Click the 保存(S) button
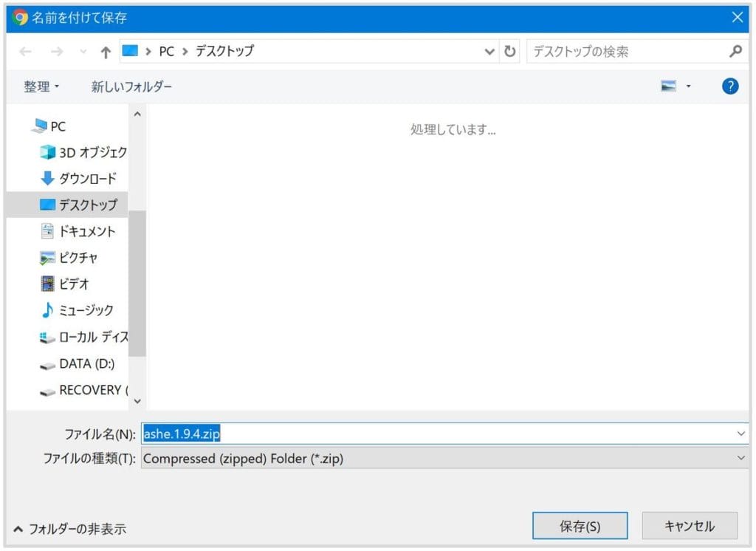 [x=580, y=526]
